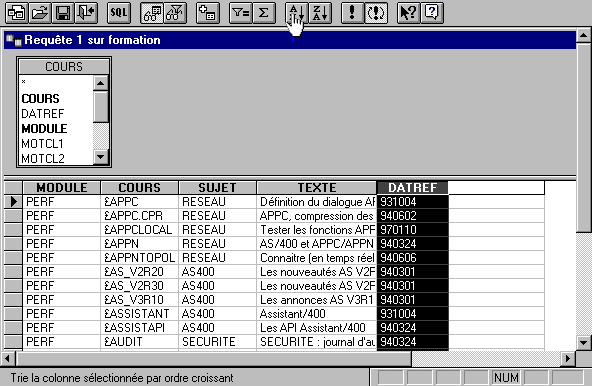Select the asterisk all-fields entry in COURS list
The image size is (592, 386).
tap(24, 82)
